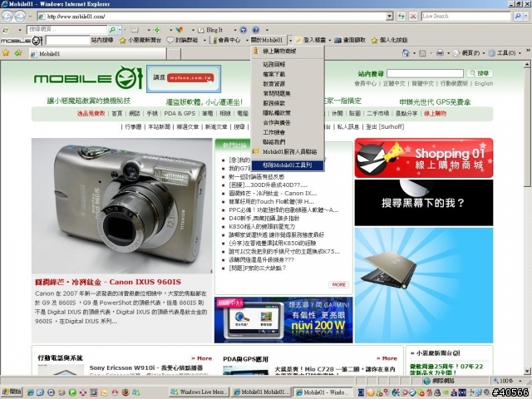Expand 討論群組 toolbar dropdown
532x399 pixels.
[204, 41]
